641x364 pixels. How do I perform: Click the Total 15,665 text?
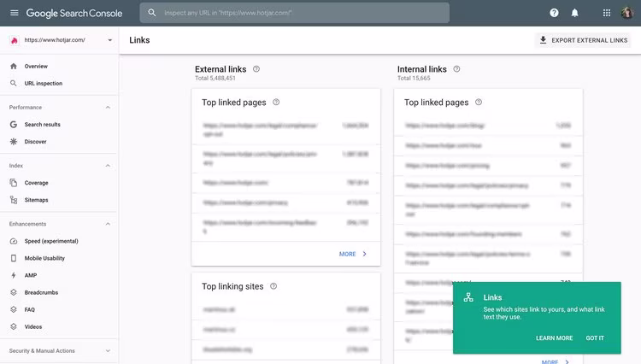coord(414,78)
